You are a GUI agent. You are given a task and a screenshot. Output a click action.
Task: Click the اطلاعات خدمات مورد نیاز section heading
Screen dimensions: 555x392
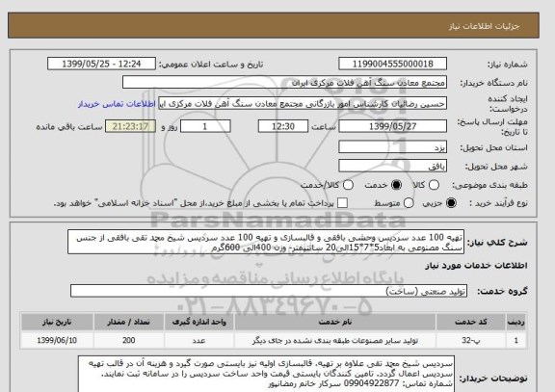(x=476, y=266)
